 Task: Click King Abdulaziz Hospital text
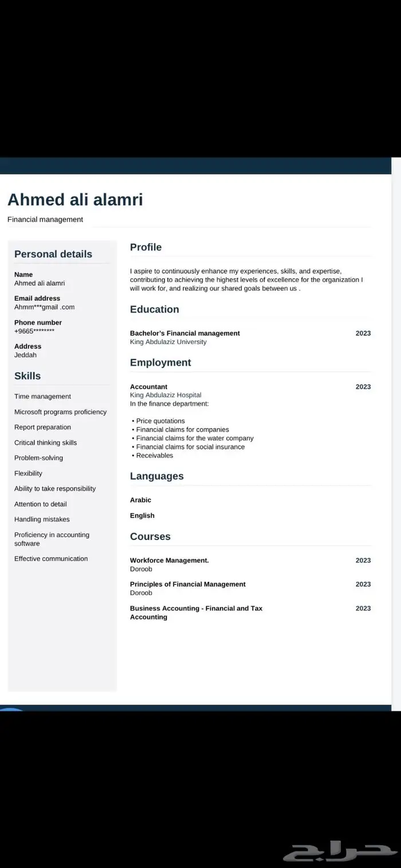click(x=166, y=395)
